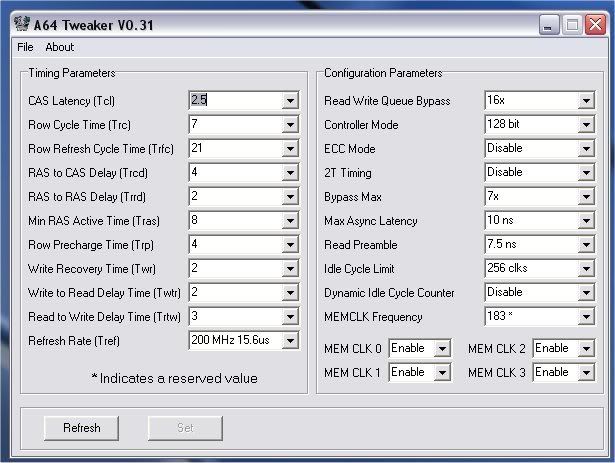Open the Controller Mode dropdown
Viewport: 615px width, 463px height.
click(586, 125)
